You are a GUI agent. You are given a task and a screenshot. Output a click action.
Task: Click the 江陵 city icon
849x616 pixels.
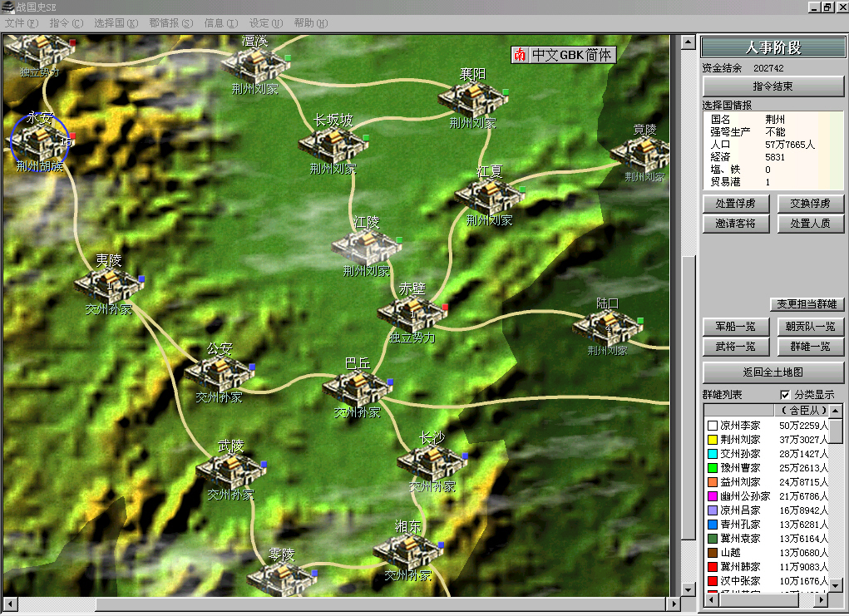(366, 247)
